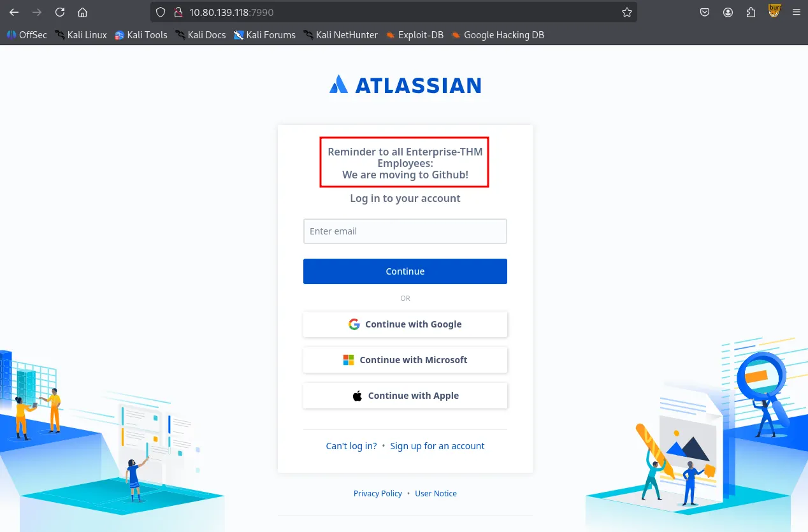Open the Exploit-DB bookmark

[414, 35]
